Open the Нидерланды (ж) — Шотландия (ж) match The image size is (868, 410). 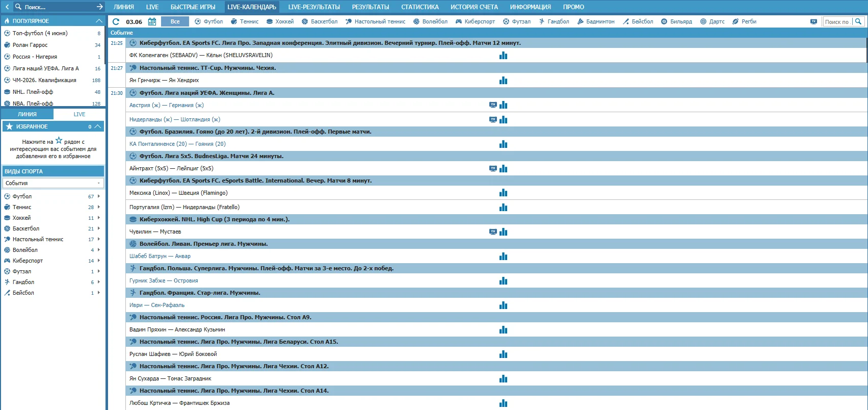[174, 120]
